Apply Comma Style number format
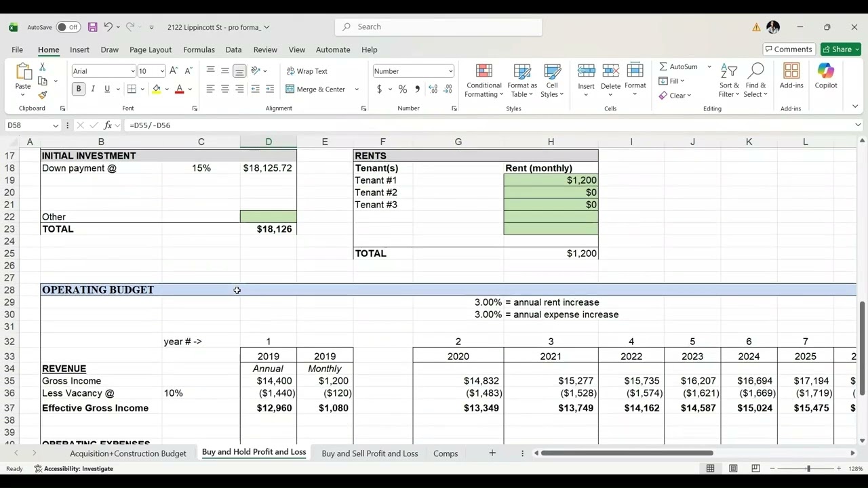Screen dimensions: 868x488 pyautogui.click(x=417, y=89)
